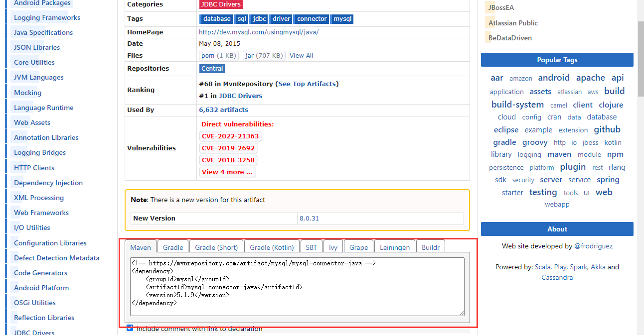Open JSON Libraries sidebar category
The width and height of the screenshot is (644, 335).
(x=37, y=47)
